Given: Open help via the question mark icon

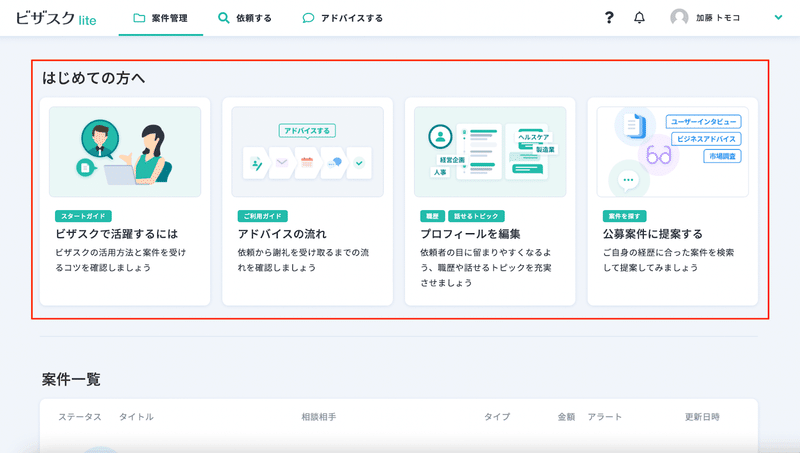Looking at the screenshot, I should 609,18.
